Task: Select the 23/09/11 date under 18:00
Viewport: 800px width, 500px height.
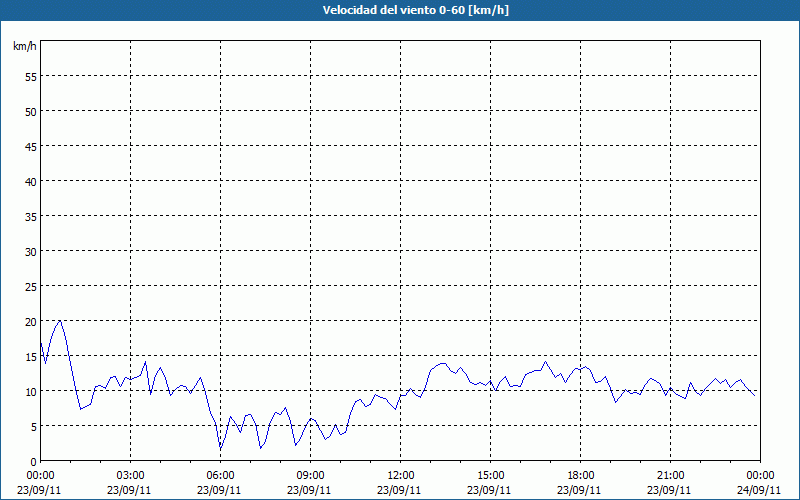Action: click(x=579, y=490)
